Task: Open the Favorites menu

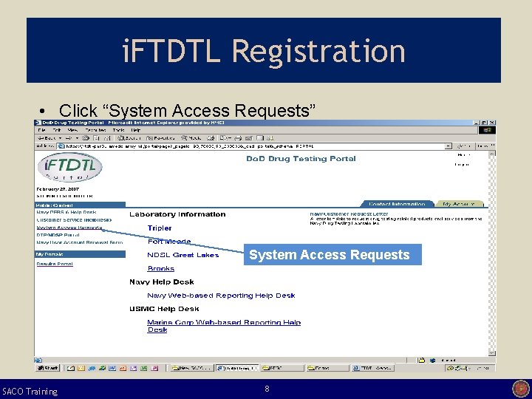Action: (x=95, y=130)
